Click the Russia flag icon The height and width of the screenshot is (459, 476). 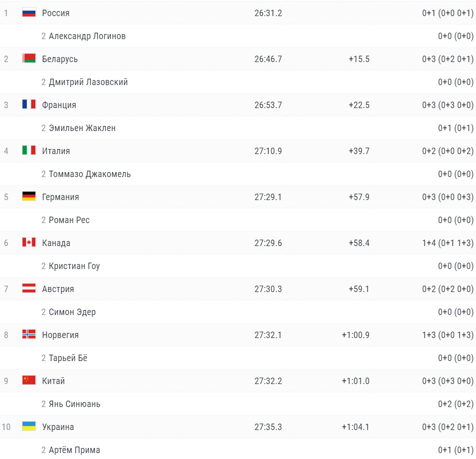click(x=29, y=13)
